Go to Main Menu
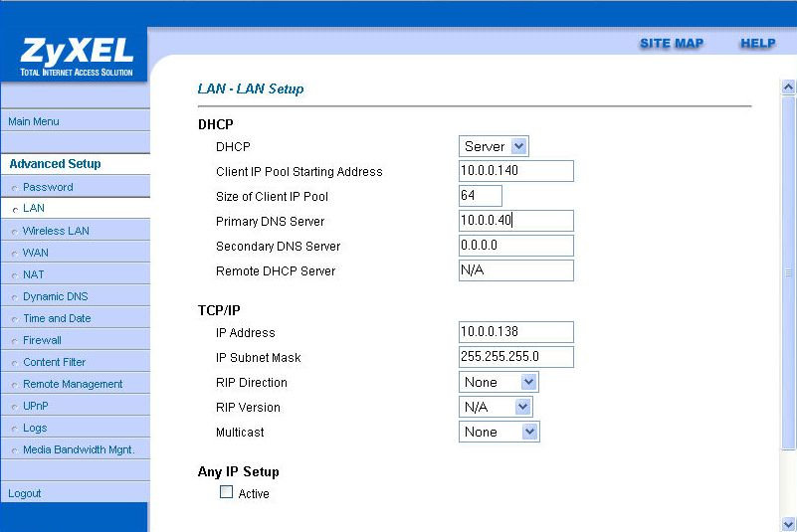Image resolution: width=797 pixels, height=532 pixels. pos(34,121)
